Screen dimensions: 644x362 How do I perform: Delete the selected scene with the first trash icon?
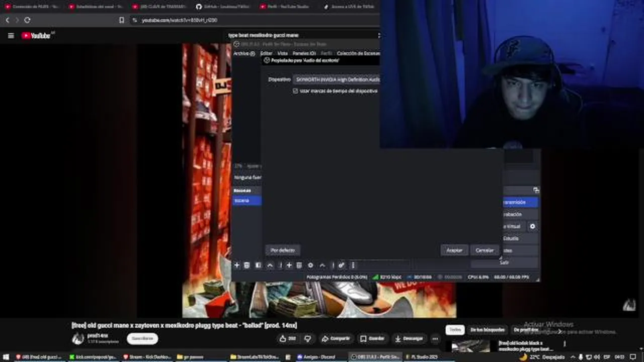(247, 265)
